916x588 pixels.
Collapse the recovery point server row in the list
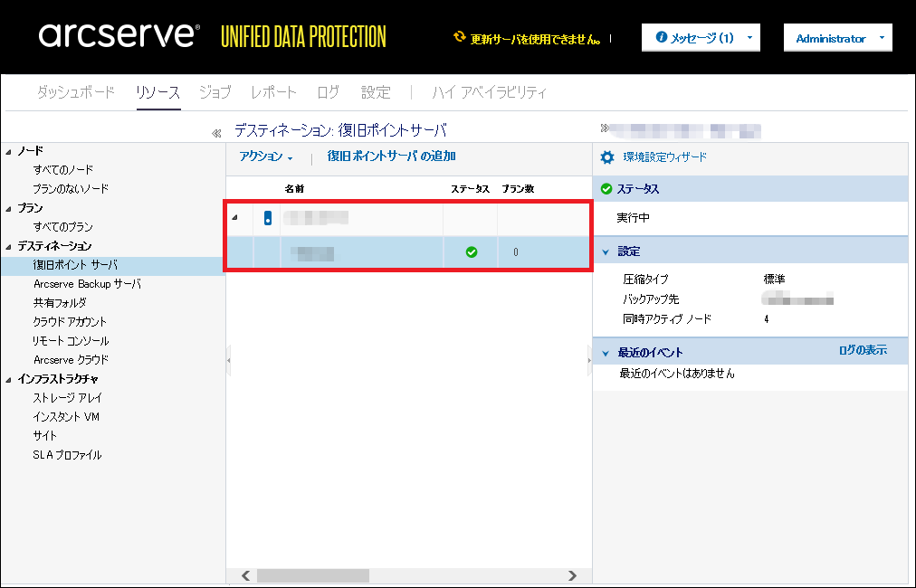pos(234,218)
